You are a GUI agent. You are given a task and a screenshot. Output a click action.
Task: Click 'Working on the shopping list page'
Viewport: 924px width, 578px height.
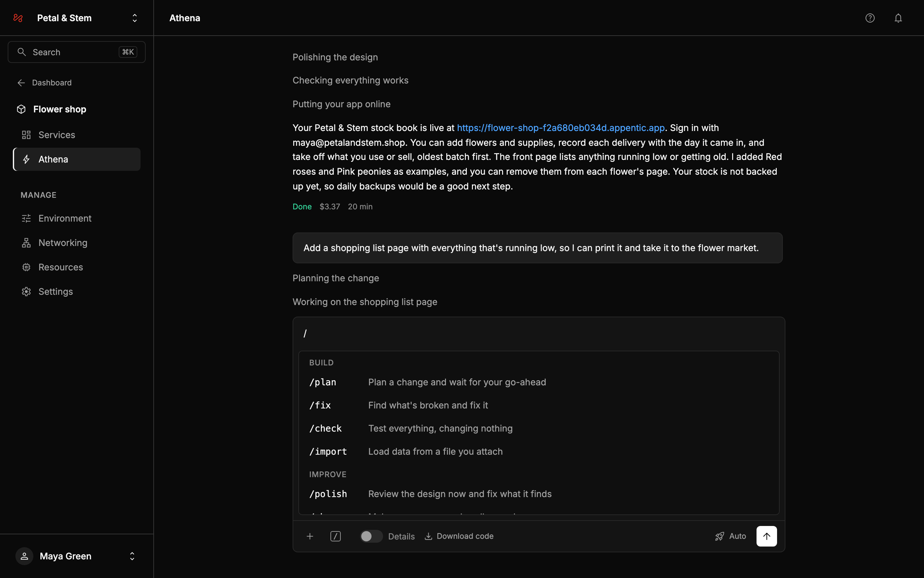(x=365, y=302)
